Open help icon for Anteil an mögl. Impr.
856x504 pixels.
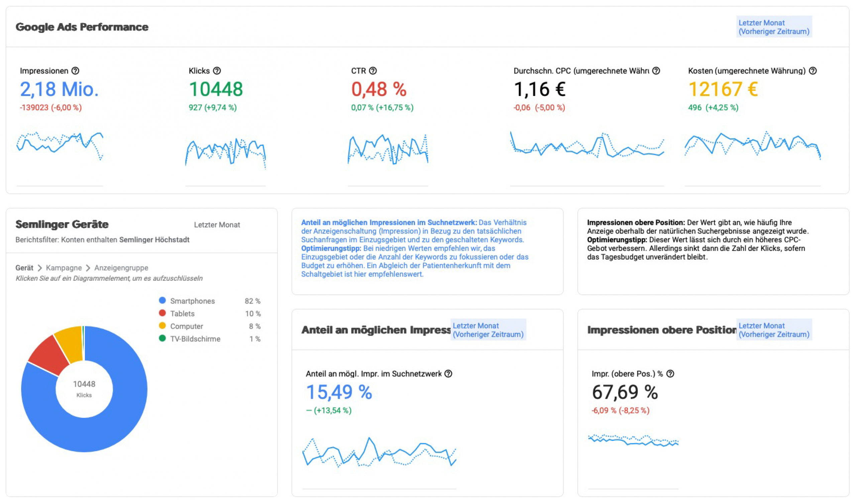click(448, 374)
